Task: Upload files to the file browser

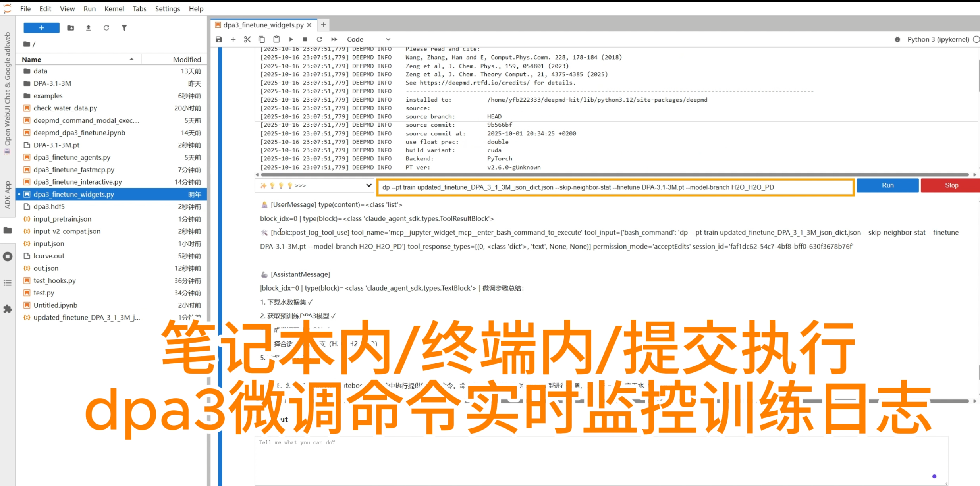Action: pyautogui.click(x=88, y=27)
